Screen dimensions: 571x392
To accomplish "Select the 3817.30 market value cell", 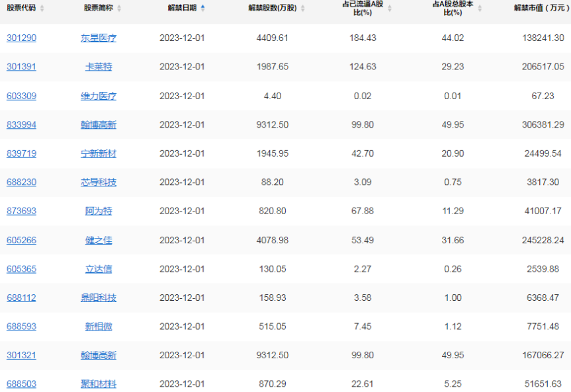I will (543, 182).
